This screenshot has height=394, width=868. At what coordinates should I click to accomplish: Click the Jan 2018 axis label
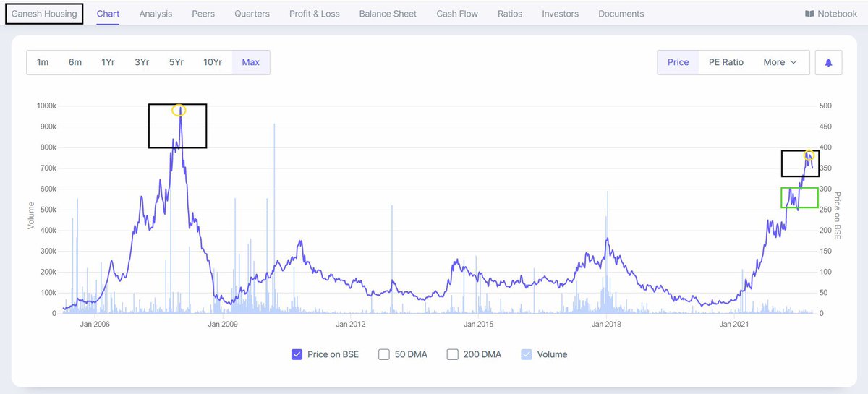[608, 325]
